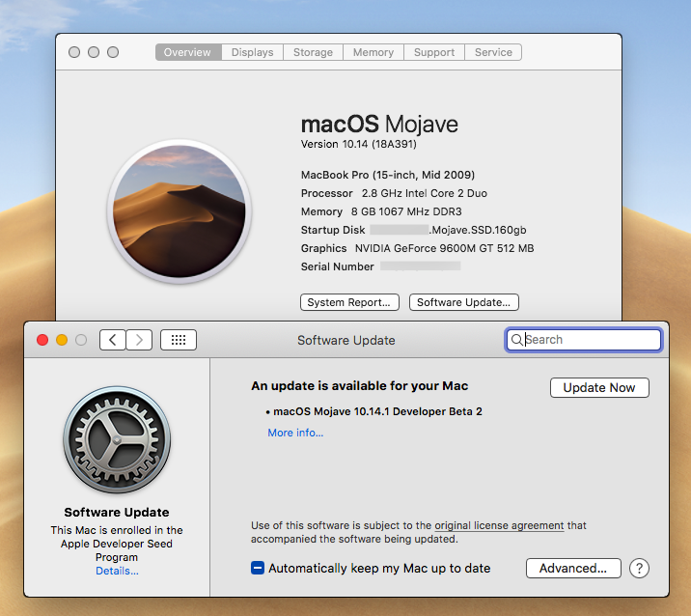Click NVIDIA GeForce 9600M GT 512 MB text
Viewport: 691px width, 616px height.
pyautogui.click(x=445, y=249)
